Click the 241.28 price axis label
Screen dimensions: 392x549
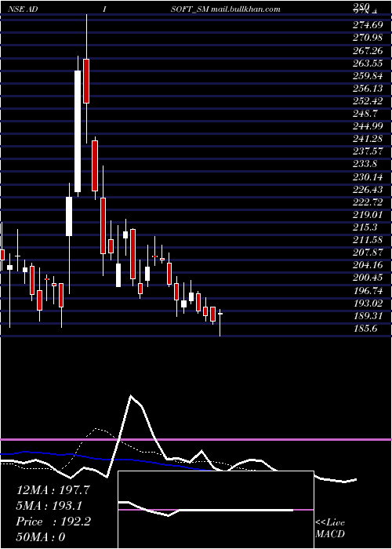pos(367,139)
